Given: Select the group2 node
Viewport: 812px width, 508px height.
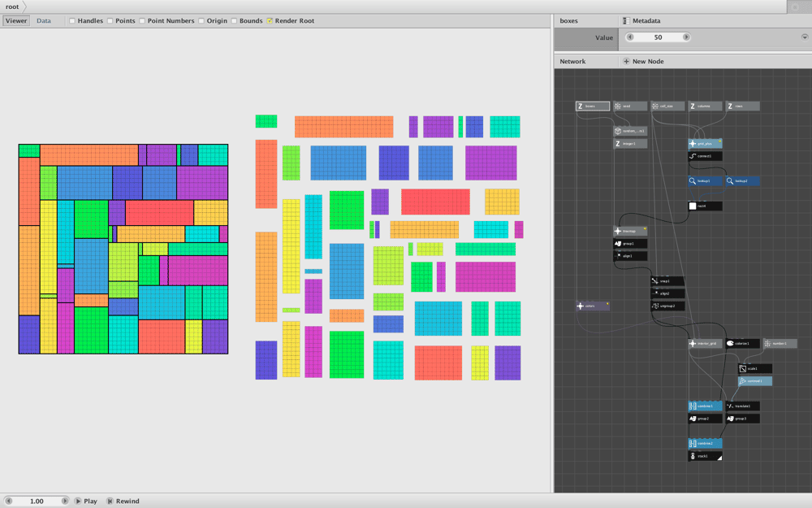Looking at the screenshot, I should pyautogui.click(x=705, y=419).
